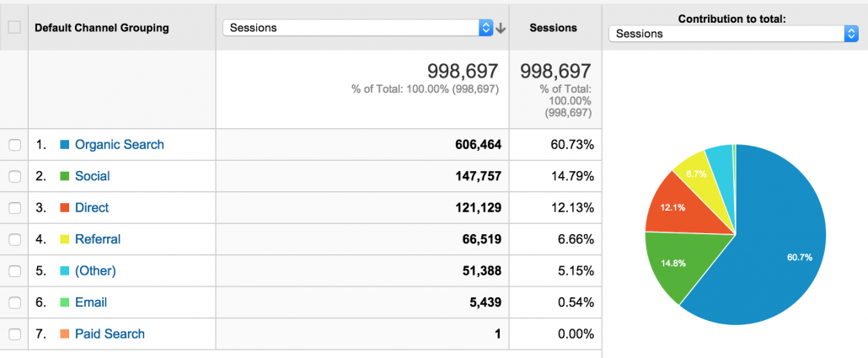
Task: Click the Email channel link
Action: click(x=91, y=302)
